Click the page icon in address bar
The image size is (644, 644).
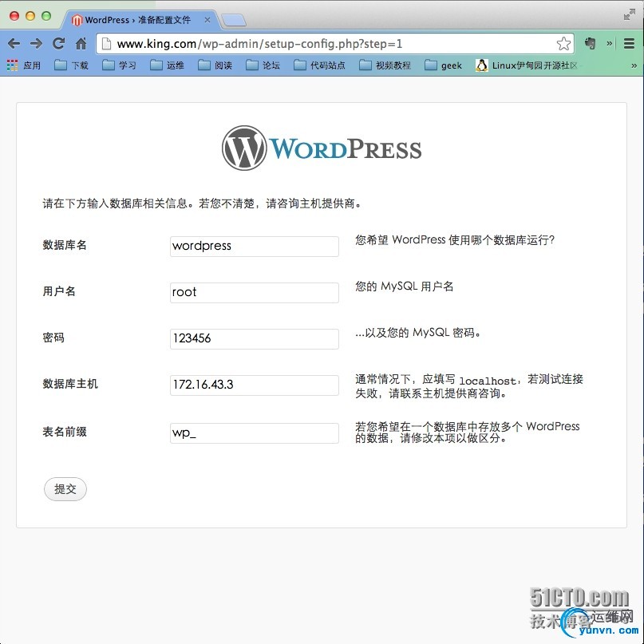pos(106,44)
